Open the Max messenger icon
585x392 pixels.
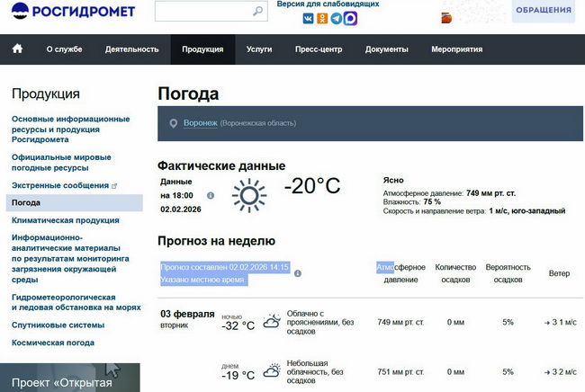(351, 18)
